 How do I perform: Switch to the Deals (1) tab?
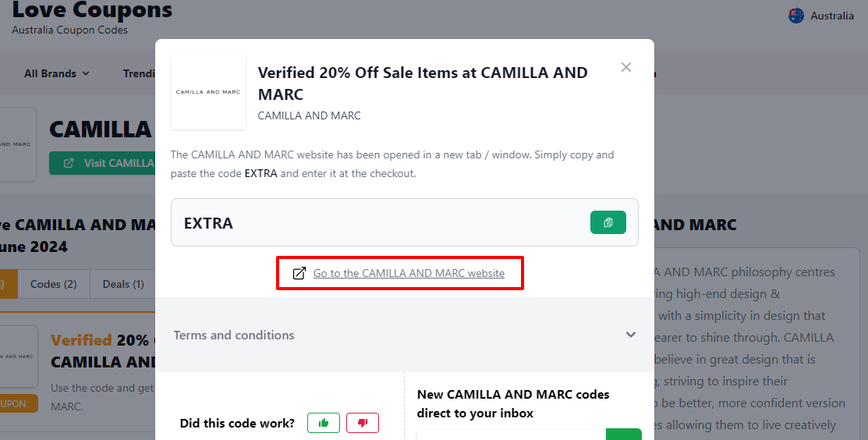(123, 284)
